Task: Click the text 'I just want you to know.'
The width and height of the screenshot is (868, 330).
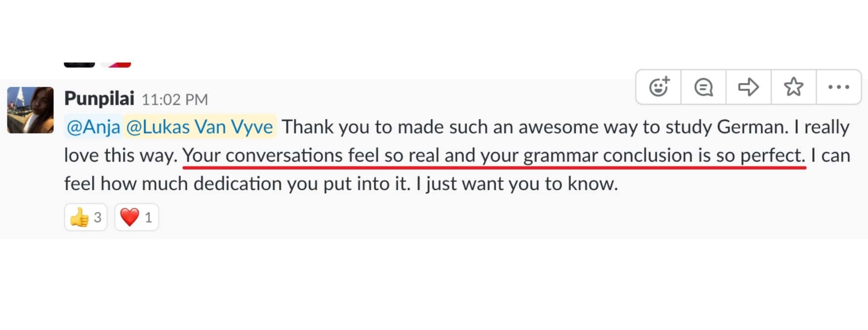Action: [517, 184]
